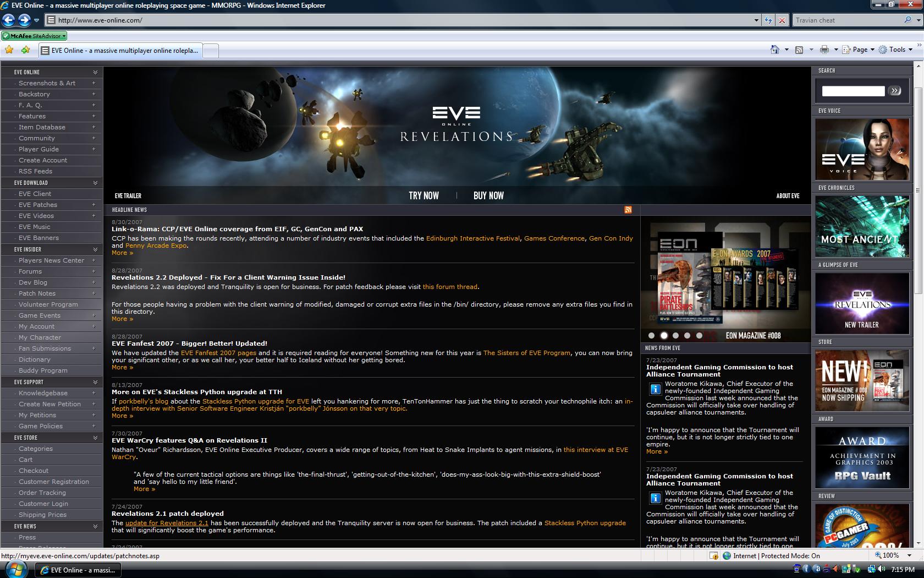Click the Feeds icon in the command bar
This screenshot has height=578, width=924.
(x=799, y=50)
